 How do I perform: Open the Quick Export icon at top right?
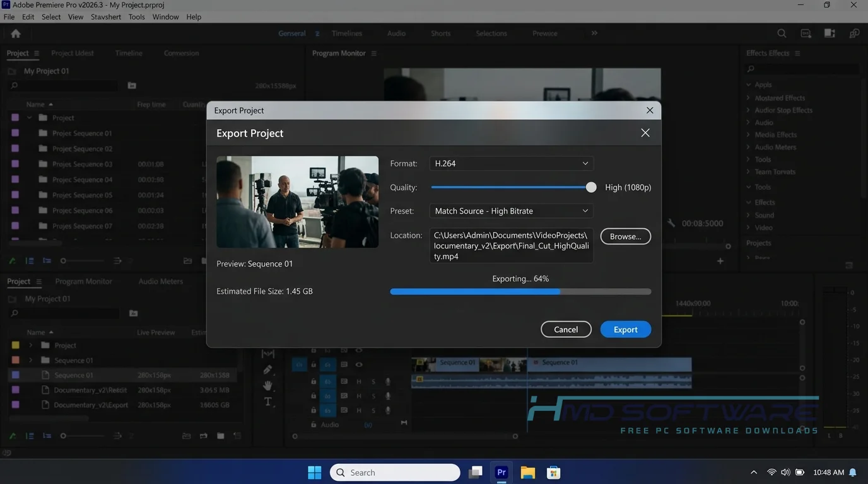806,33
